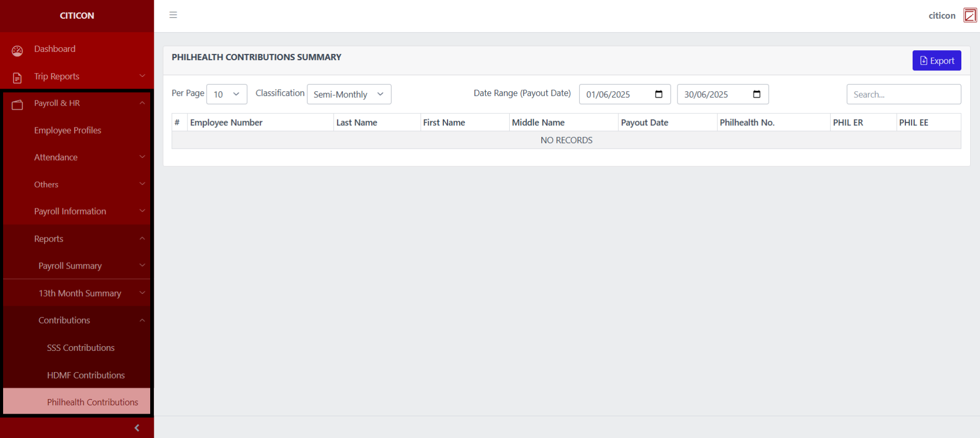This screenshot has width=980, height=438.
Task: Click the Payroll & HR folder icon
Action: (x=17, y=105)
